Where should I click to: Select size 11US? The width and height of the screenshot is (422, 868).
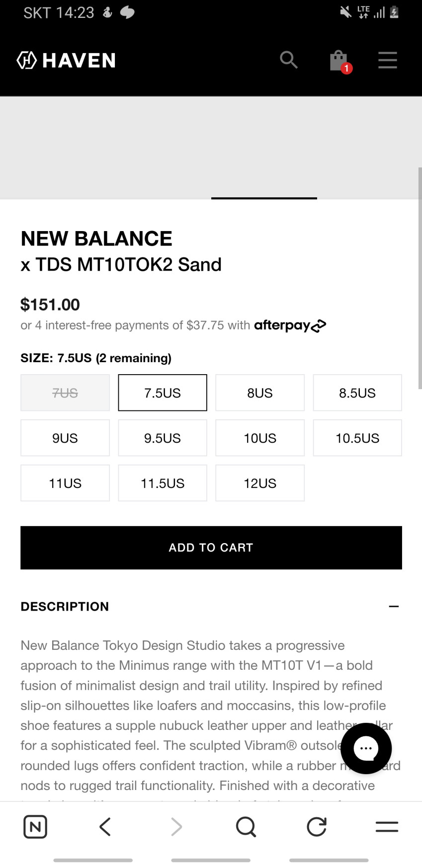(x=65, y=483)
